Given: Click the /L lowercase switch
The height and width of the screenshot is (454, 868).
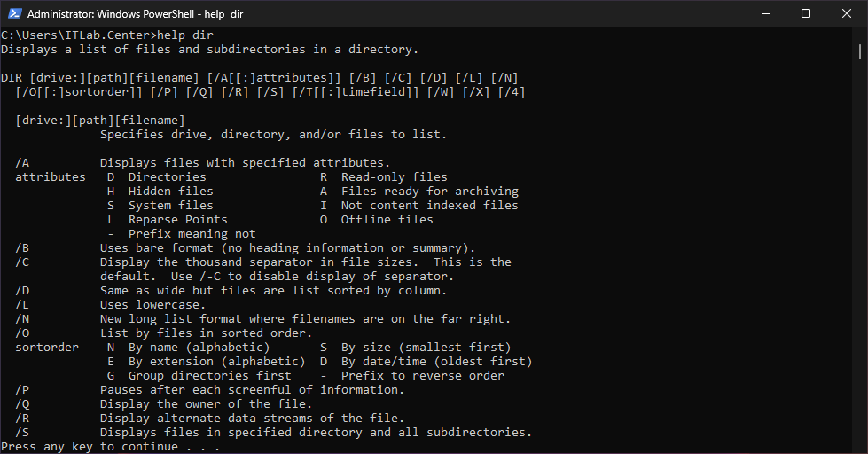Looking at the screenshot, I should pyautogui.click(x=22, y=305).
